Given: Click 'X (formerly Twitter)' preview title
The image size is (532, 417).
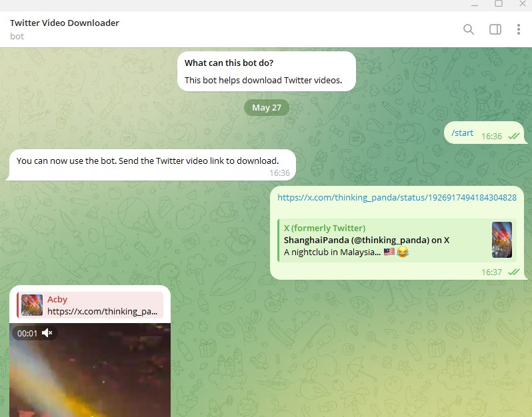Looking at the screenshot, I should (x=325, y=228).
